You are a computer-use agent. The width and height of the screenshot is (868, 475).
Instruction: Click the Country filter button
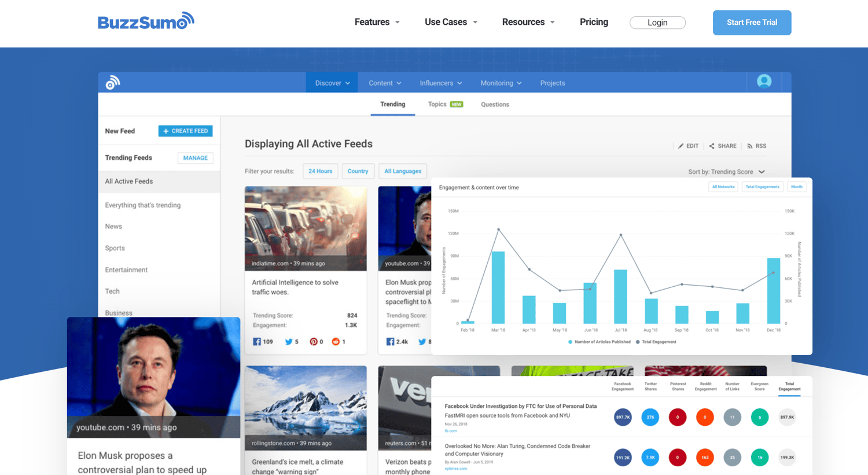(x=358, y=171)
